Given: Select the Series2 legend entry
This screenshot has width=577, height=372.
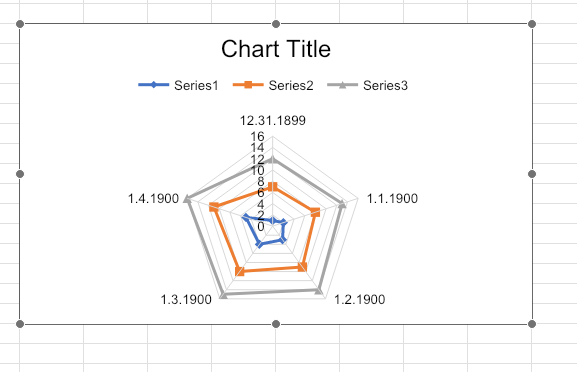Looking at the screenshot, I should pyautogui.click(x=273, y=85).
